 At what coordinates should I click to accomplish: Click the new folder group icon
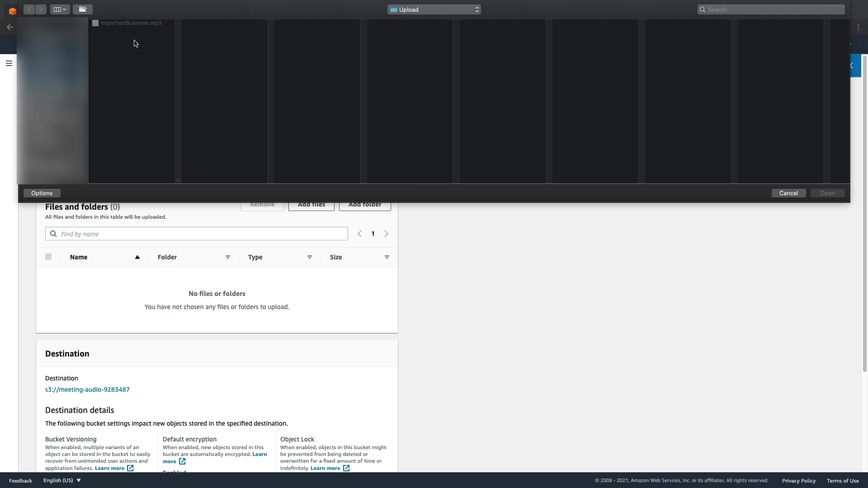82,9
